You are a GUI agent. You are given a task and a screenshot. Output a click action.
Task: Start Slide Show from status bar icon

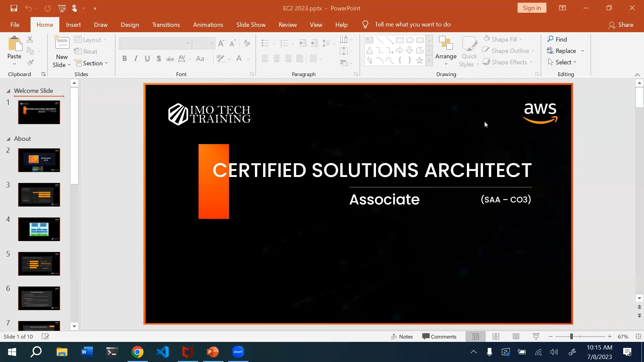536,337
